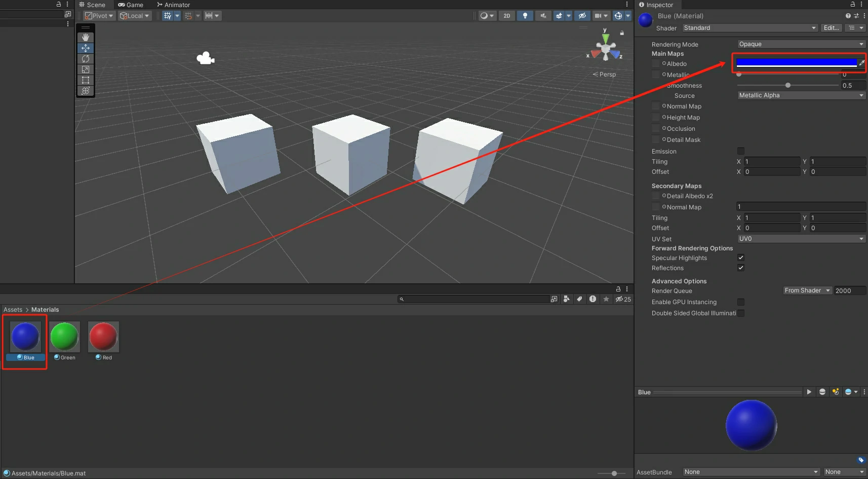Open the AssetBundle None dropdown
This screenshot has height=479, width=868.
click(x=751, y=472)
